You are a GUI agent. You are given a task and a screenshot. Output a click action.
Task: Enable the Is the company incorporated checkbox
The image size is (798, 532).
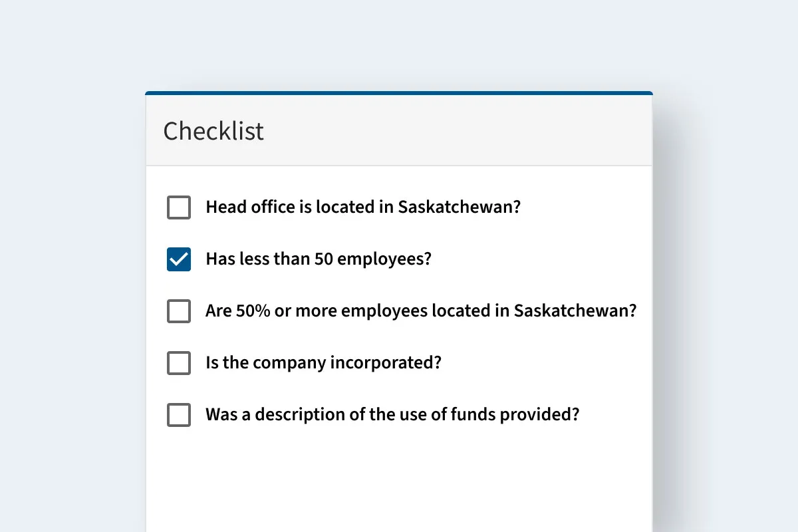pyautogui.click(x=178, y=363)
